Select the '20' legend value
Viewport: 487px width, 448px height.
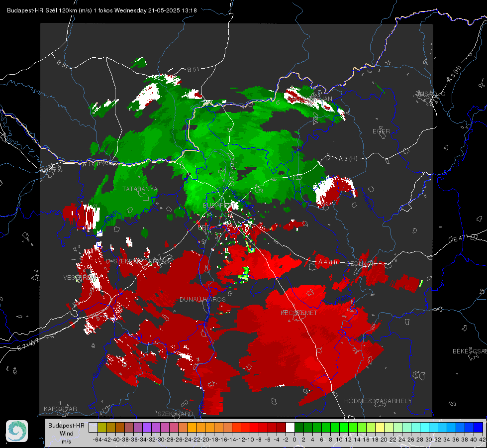tap(384, 440)
